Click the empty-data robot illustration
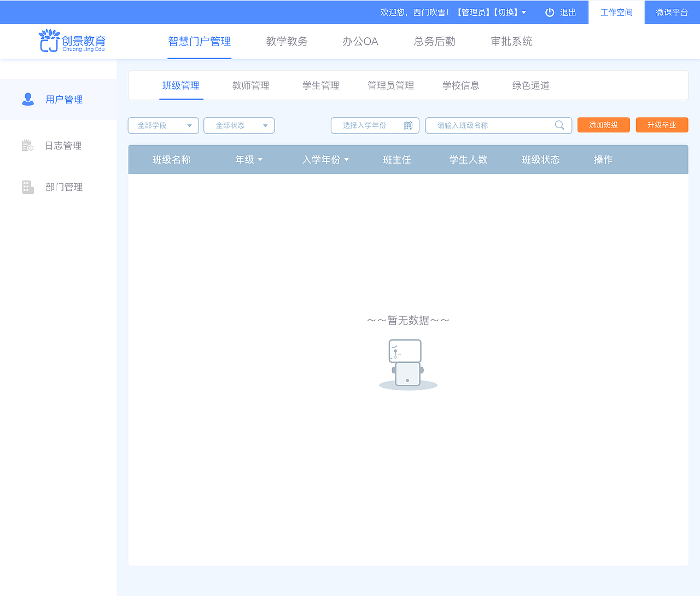This screenshot has height=596, width=700. click(x=405, y=363)
